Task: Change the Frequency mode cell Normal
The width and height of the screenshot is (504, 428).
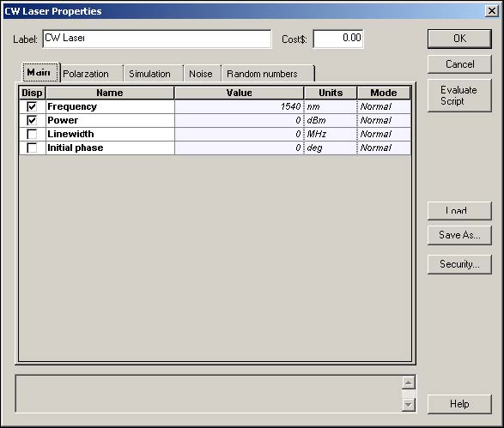Action: click(384, 106)
